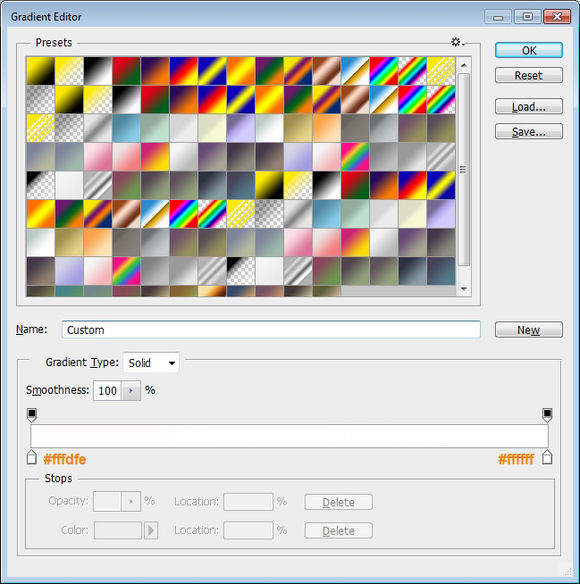Open the Color stop picker arrow
The height and width of the screenshot is (584, 580).
click(151, 530)
